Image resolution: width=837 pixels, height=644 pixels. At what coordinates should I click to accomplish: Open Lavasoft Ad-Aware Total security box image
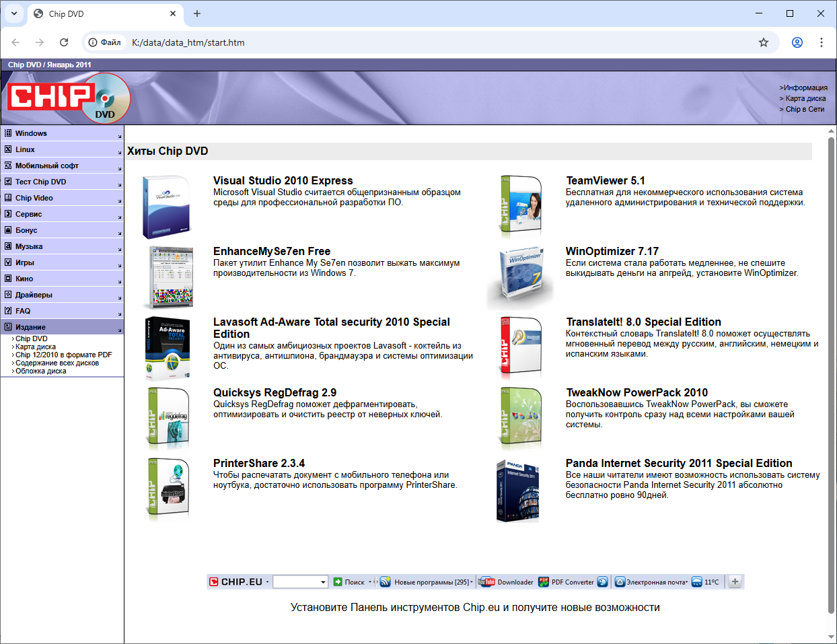click(168, 349)
